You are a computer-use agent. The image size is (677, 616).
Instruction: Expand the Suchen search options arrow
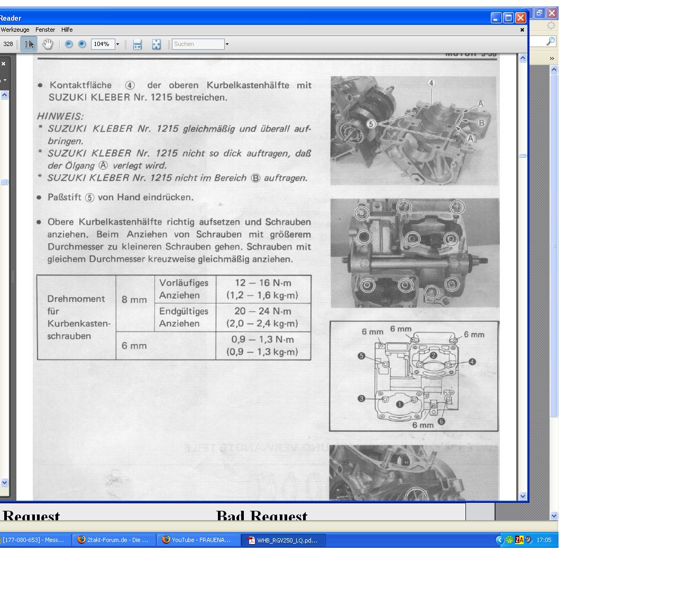pos(227,44)
